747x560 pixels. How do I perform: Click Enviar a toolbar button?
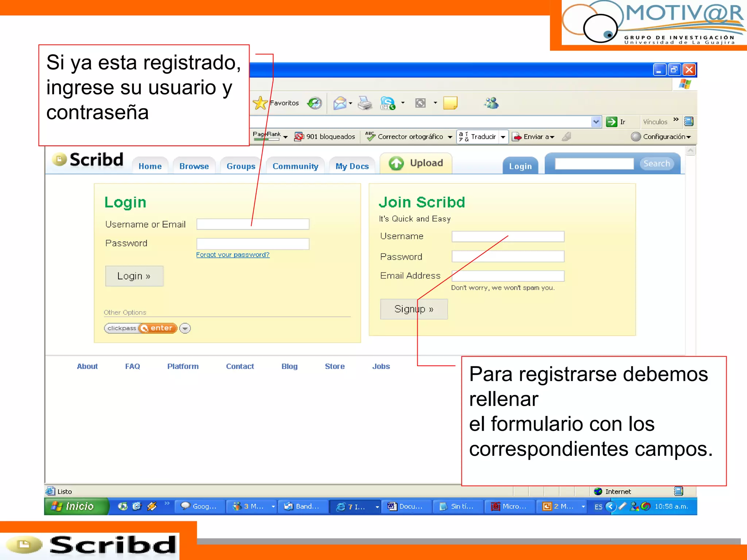tap(533, 137)
